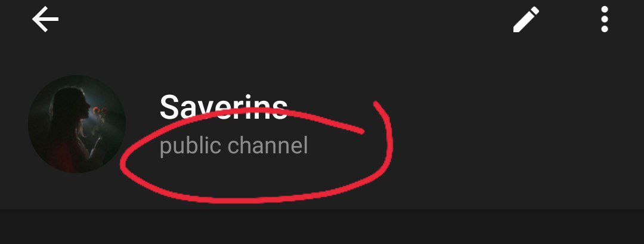This screenshot has height=244, width=644.
Task: Tap the white back arrow icon
Action: click(45, 19)
